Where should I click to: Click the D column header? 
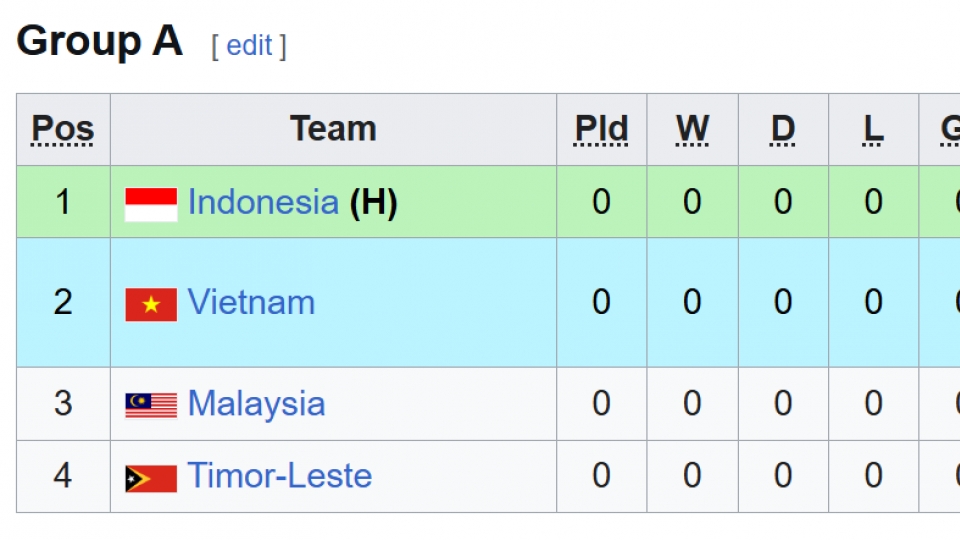[783, 129]
